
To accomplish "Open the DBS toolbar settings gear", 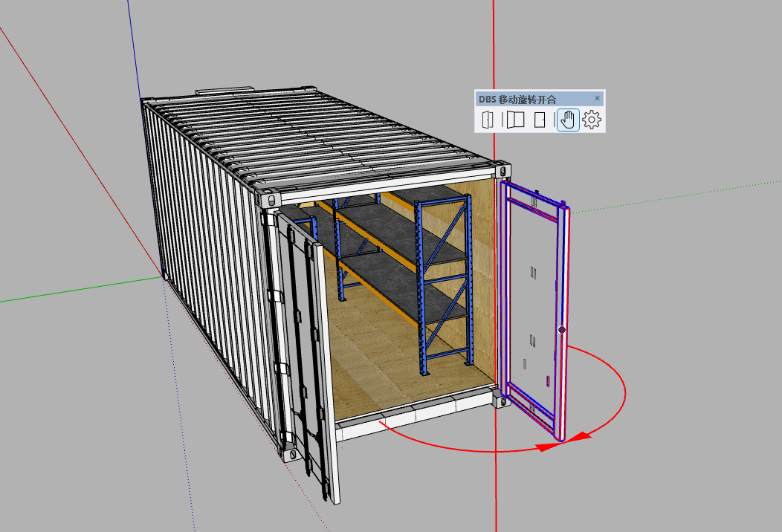I will pyautogui.click(x=592, y=120).
